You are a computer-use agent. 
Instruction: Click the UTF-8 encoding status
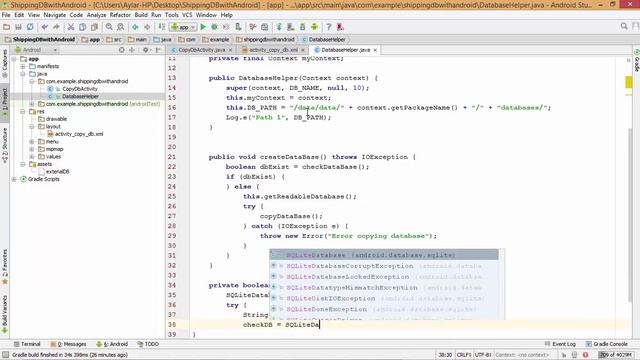point(483,355)
